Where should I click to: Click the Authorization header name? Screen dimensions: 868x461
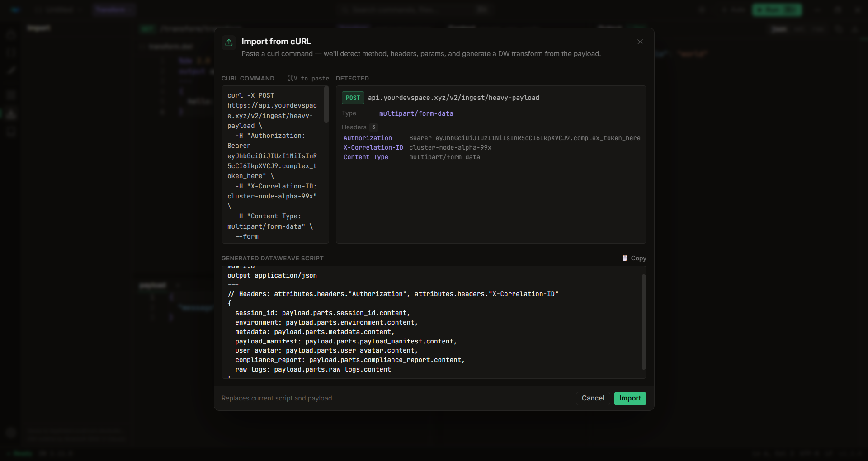(368, 138)
